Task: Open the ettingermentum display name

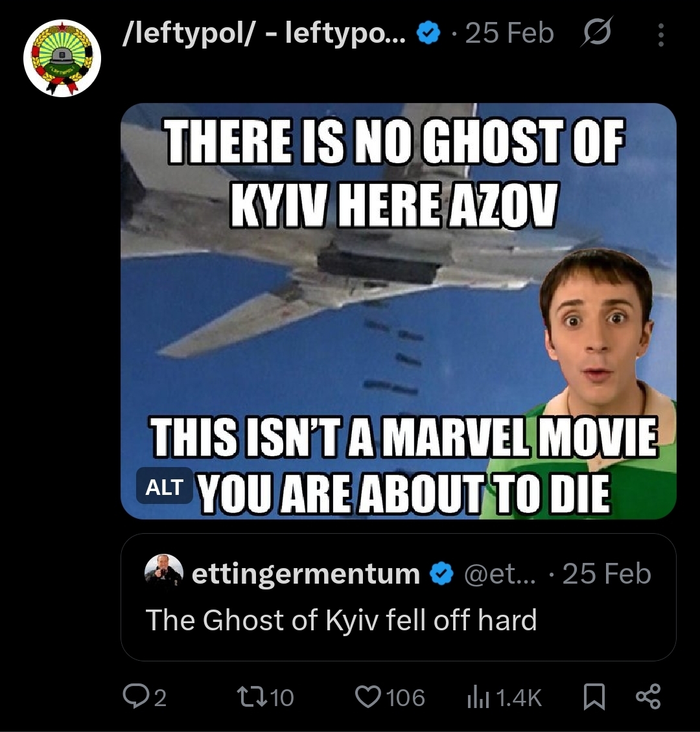Action: (x=306, y=574)
